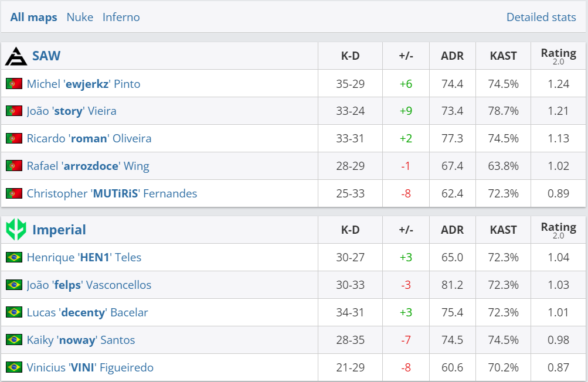This screenshot has height=382, width=588.
Task: Open the Detailed stats link
Action: [541, 17]
